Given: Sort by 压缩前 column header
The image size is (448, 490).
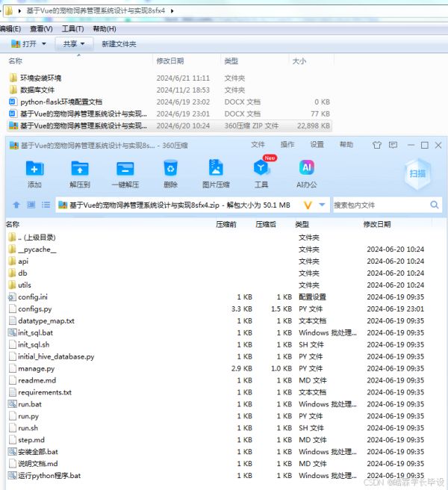Looking at the screenshot, I should [x=226, y=224].
